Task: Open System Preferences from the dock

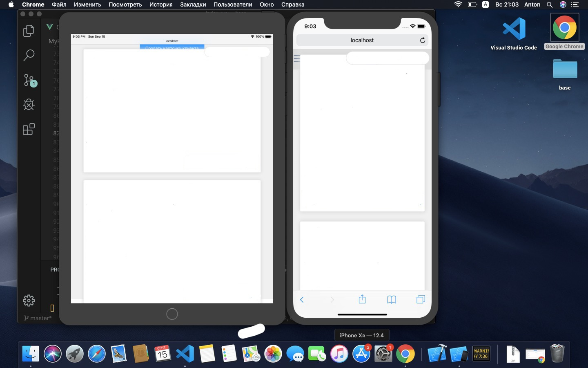Action: (x=383, y=354)
